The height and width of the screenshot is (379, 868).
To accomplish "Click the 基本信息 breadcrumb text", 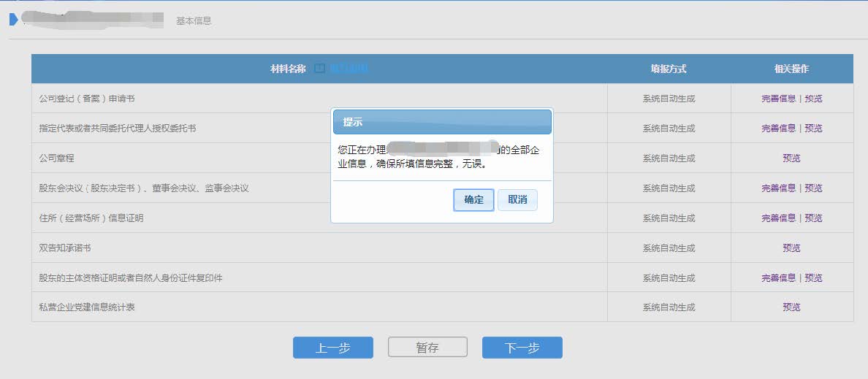I will 194,21.
